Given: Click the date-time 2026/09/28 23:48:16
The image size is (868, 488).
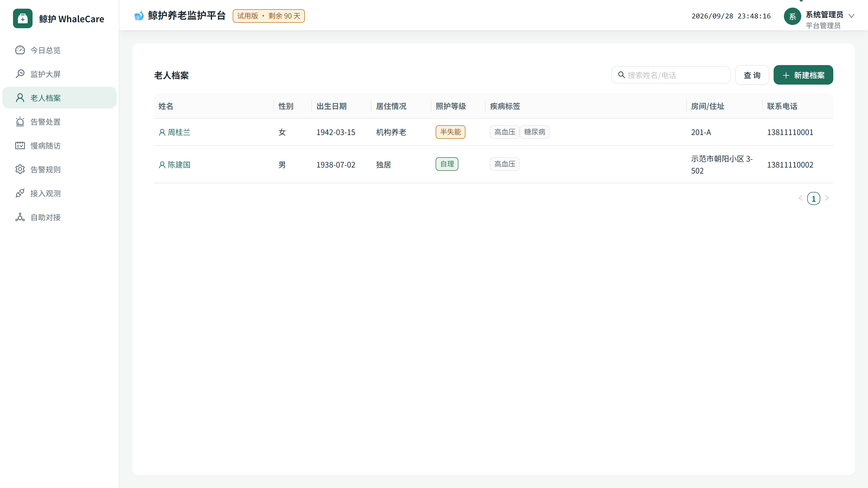Looking at the screenshot, I should click(731, 16).
